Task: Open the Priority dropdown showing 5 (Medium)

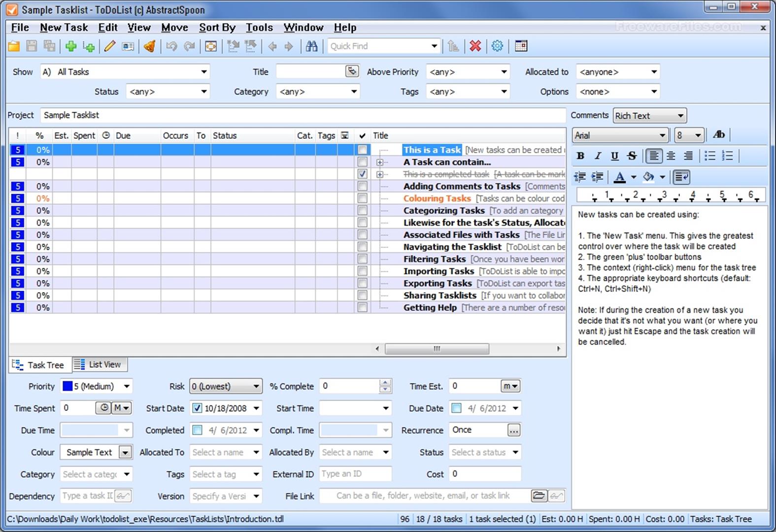Action: 127,387
